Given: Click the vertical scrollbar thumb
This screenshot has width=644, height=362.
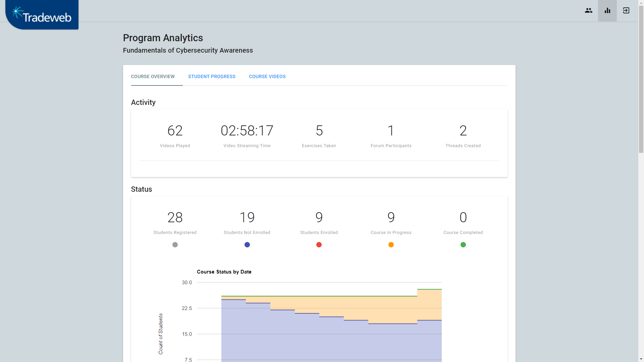Looking at the screenshot, I should pyautogui.click(x=641, y=79).
